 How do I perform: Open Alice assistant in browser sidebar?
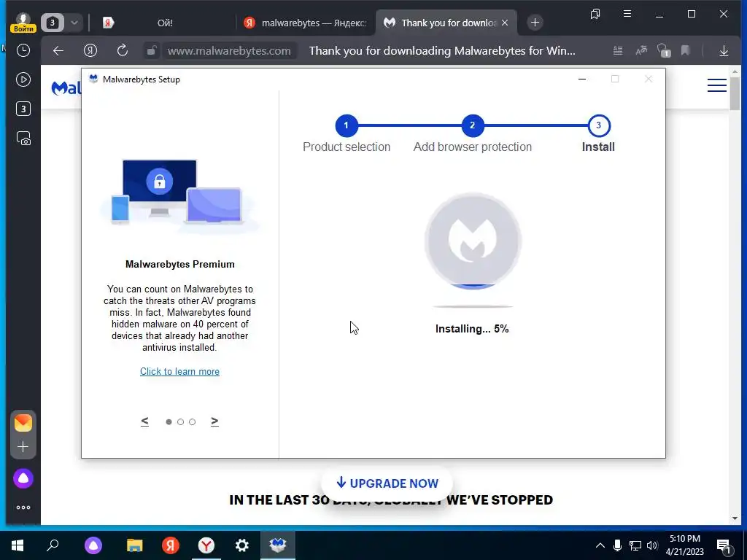point(23,478)
